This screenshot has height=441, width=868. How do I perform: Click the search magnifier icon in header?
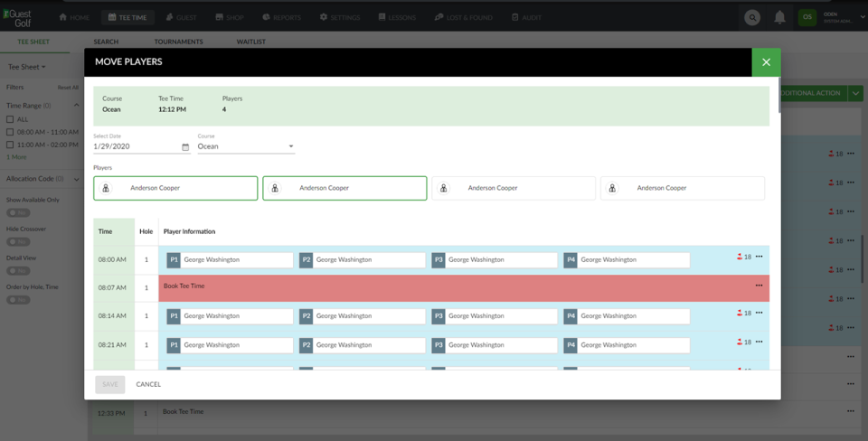point(752,18)
